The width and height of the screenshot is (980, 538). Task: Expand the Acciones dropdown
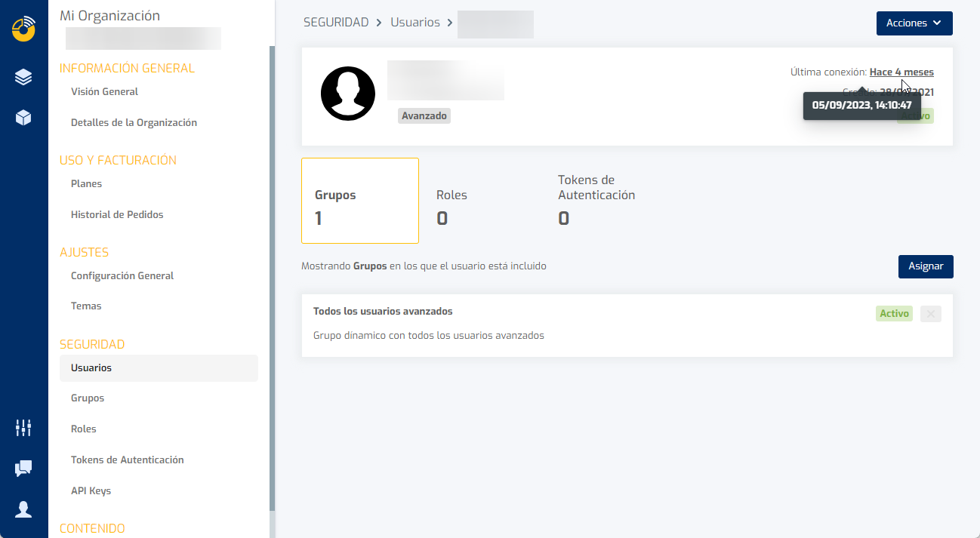pos(914,23)
